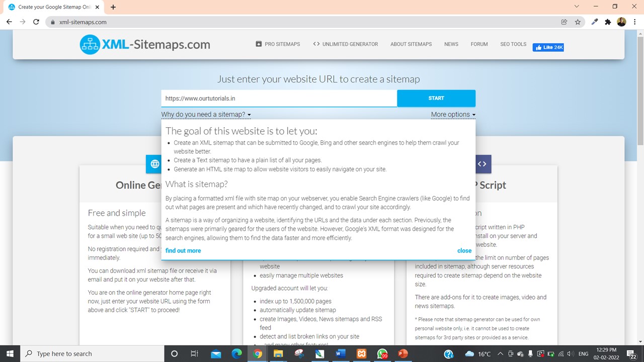
Task: Click the globe icon above Online Generator
Action: pos(154,164)
